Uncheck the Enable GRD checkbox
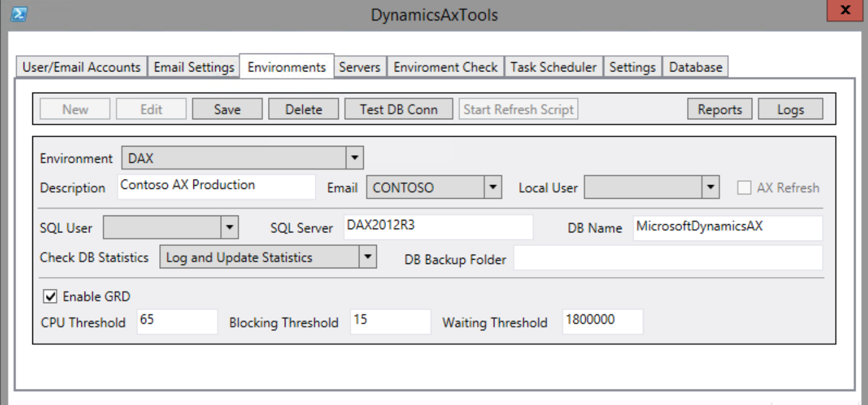Image resolution: width=868 pixels, height=405 pixels. tap(50, 296)
